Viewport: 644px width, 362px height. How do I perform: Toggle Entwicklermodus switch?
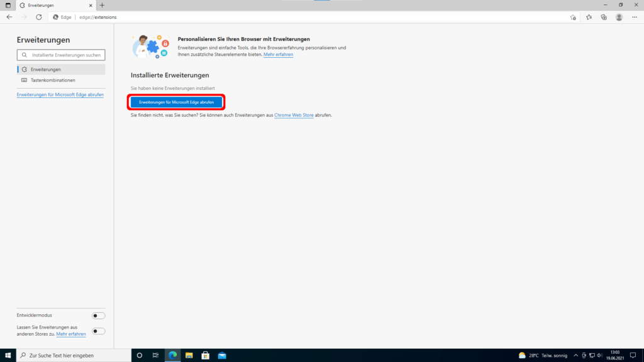pyautogui.click(x=98, y=315)
